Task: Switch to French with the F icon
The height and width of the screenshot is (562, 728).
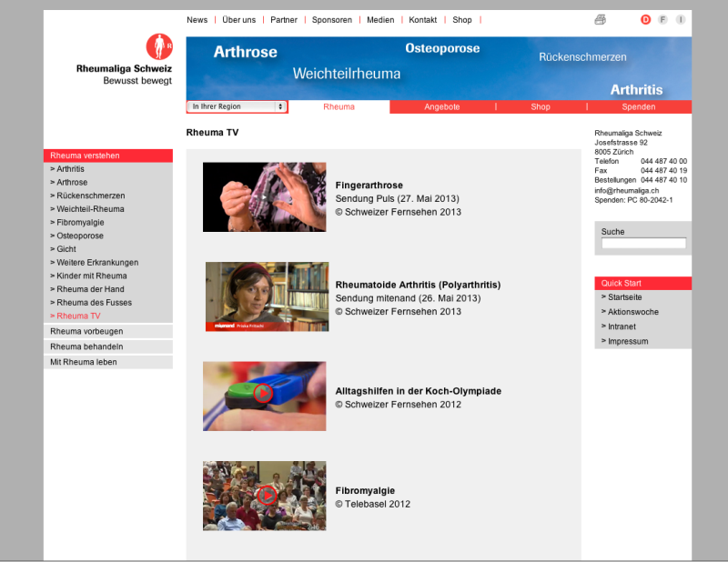Action: (x=662, y=20)
